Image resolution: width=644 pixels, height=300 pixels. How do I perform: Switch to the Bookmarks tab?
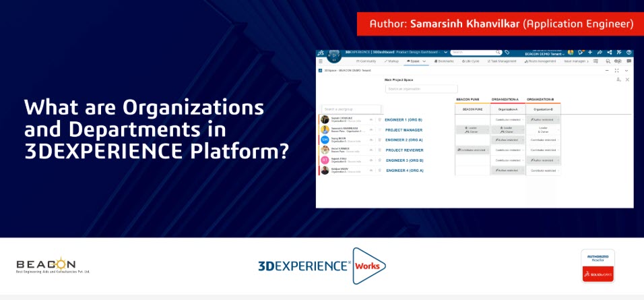[x=444, y=61]
